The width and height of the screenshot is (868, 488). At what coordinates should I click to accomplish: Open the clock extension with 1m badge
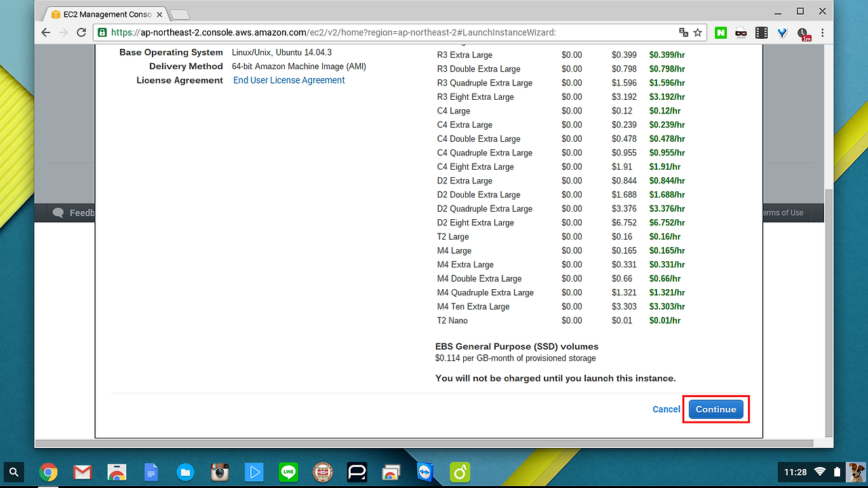click(803, 33)
